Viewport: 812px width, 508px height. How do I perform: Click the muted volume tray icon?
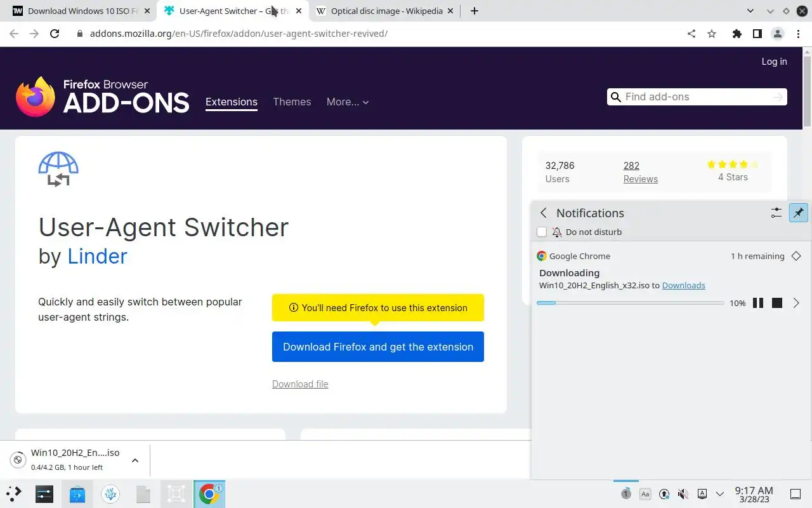click(x=683, y=493)
